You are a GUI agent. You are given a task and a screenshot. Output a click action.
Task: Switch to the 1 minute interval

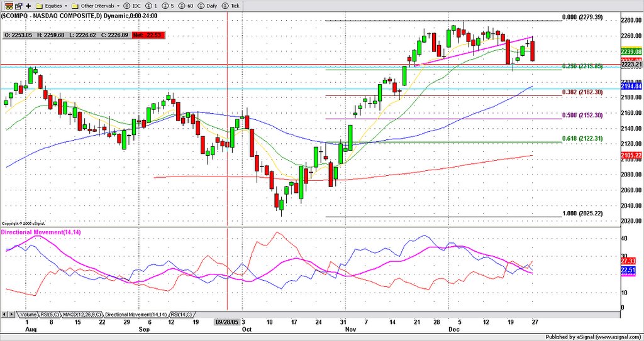click(151, 6)
